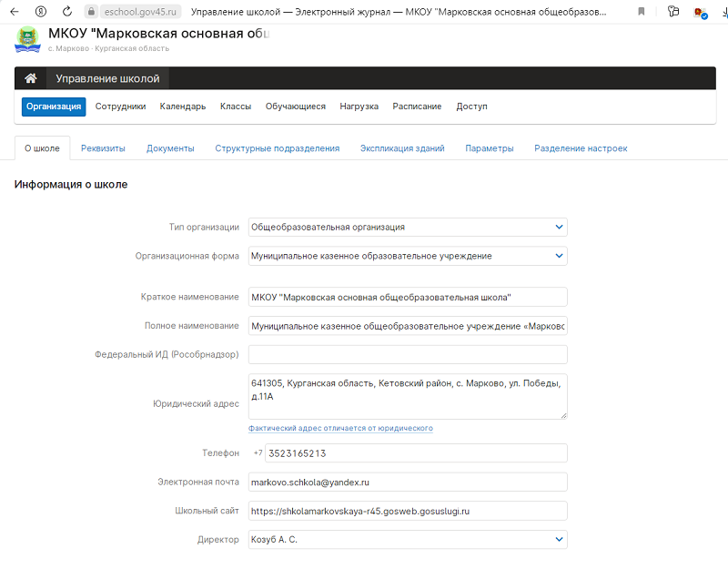The image size is (728, 569).
Task: Click the Краткое наименование input field
Action: coord(408,297)
